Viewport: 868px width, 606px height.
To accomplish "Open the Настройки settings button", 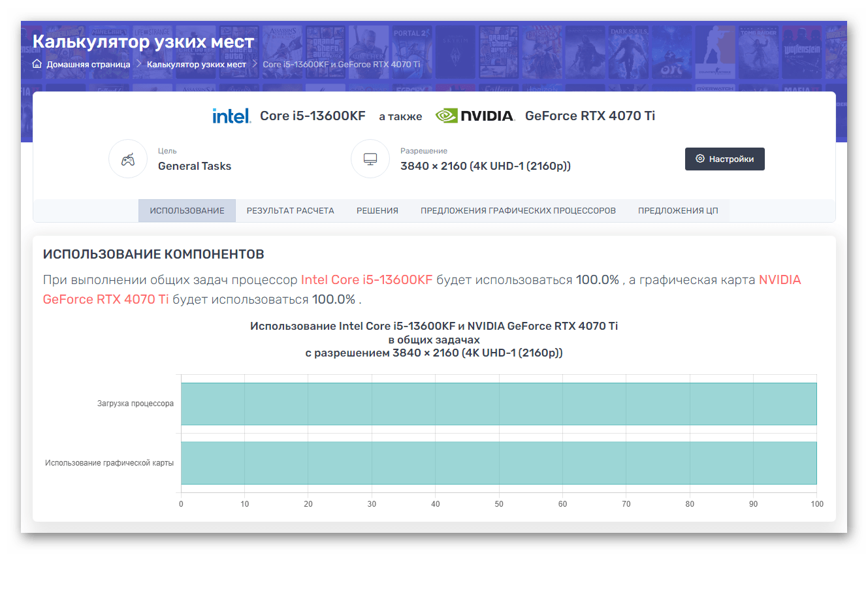I will pos(725,159).
